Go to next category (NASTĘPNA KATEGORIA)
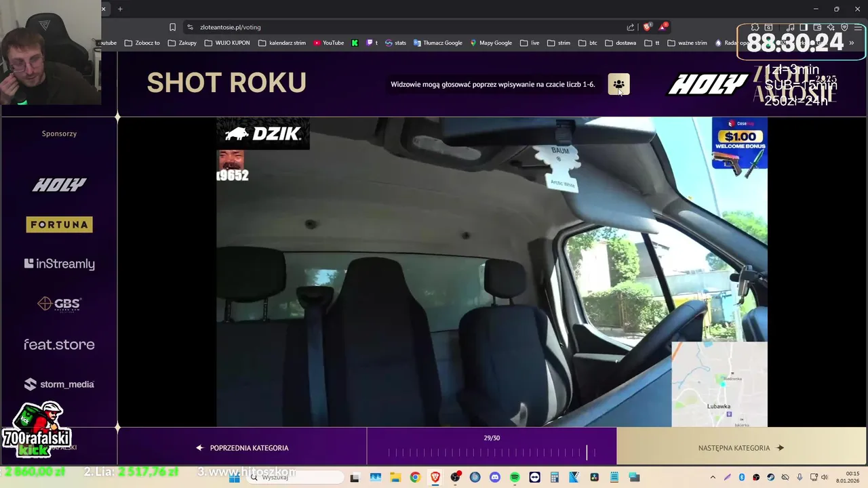868x488 pixels. [x=741, y=448]
